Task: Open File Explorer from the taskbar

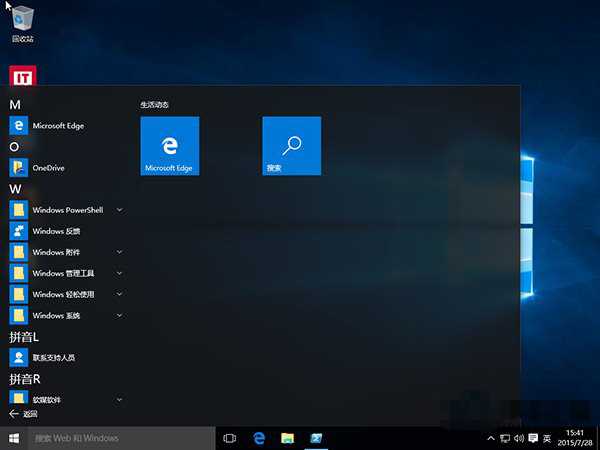Action: point(287,439)
